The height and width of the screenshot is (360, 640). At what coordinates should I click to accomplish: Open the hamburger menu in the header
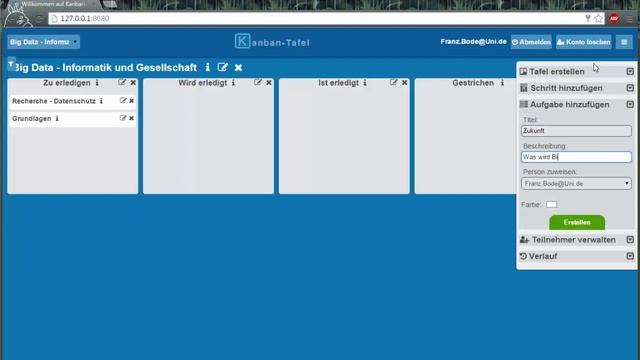[x=624, y=42]
